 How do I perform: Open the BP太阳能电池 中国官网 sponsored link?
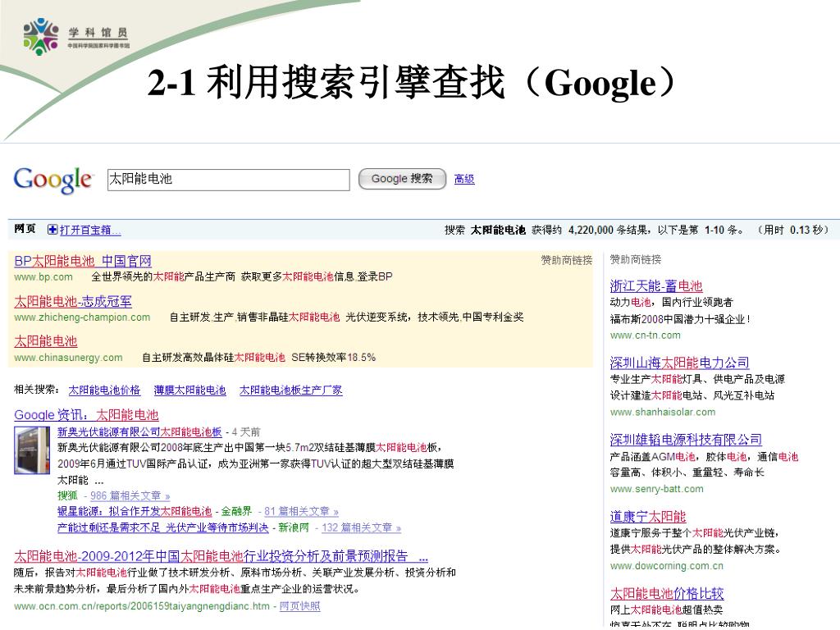click(x=83, y=261)
